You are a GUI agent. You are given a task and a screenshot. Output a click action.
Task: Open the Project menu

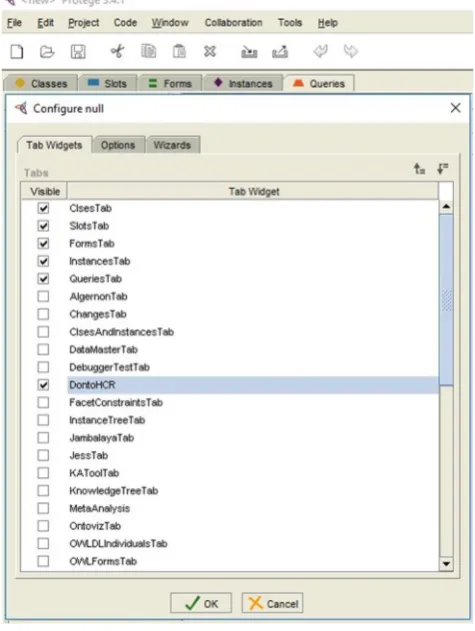84,23
